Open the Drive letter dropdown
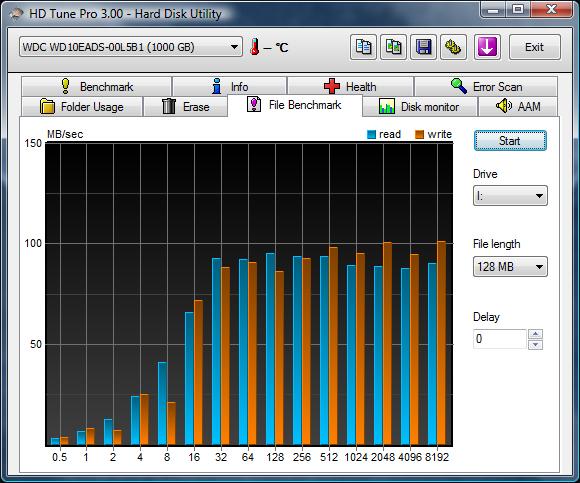580x483 pixels. [x=510, y=196]
